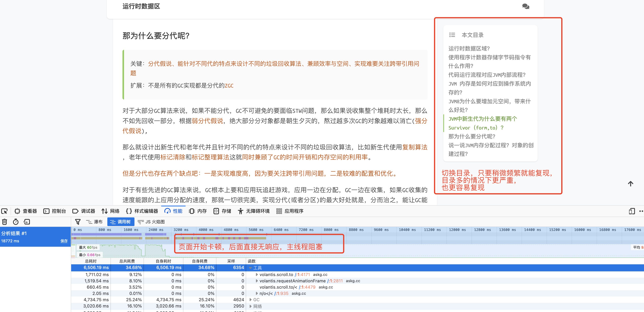Click the back-to-top arrow
Image resolution: width=644 pixels, height=312 pixels.
coord(631,184)
